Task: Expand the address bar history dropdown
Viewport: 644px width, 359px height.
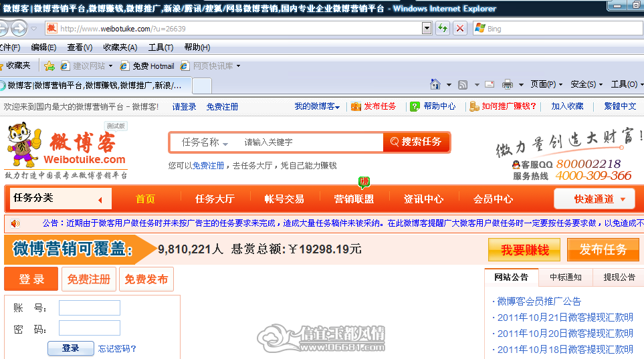Action: pyautogui.click(x=427, y=28)
